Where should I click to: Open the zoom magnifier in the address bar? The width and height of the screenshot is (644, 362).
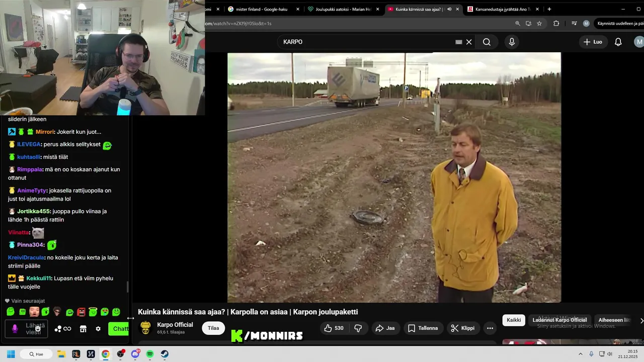pos(518,23)
